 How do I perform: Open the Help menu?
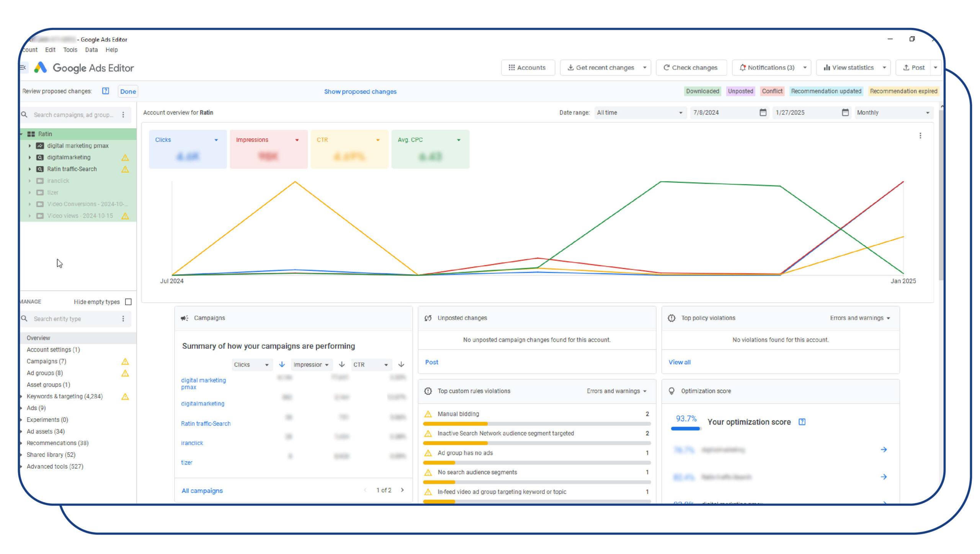click(111, 50)
